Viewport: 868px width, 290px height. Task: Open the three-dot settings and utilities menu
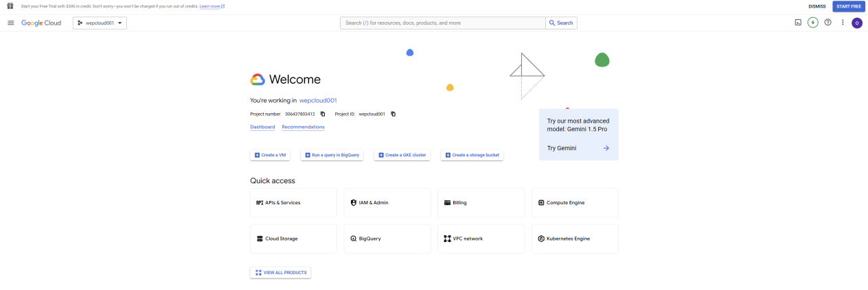843,23
